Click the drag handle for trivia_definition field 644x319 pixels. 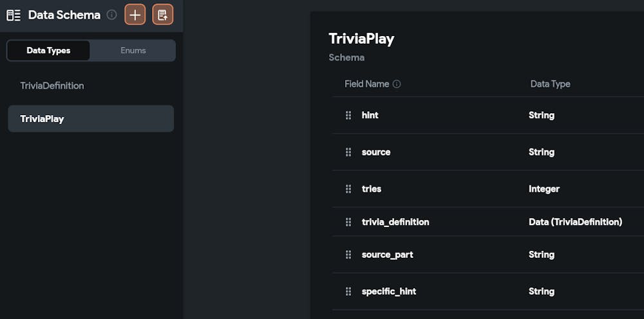coord(348,222)
